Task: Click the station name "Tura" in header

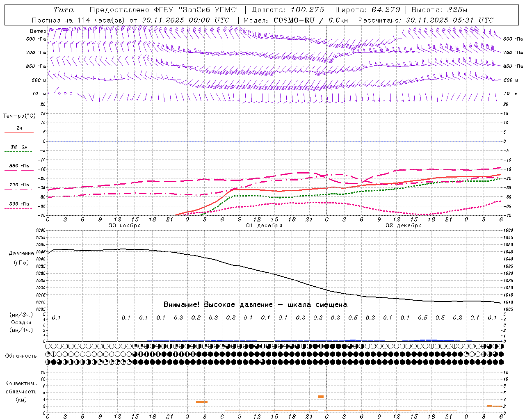Action: [x=64, y=10]
